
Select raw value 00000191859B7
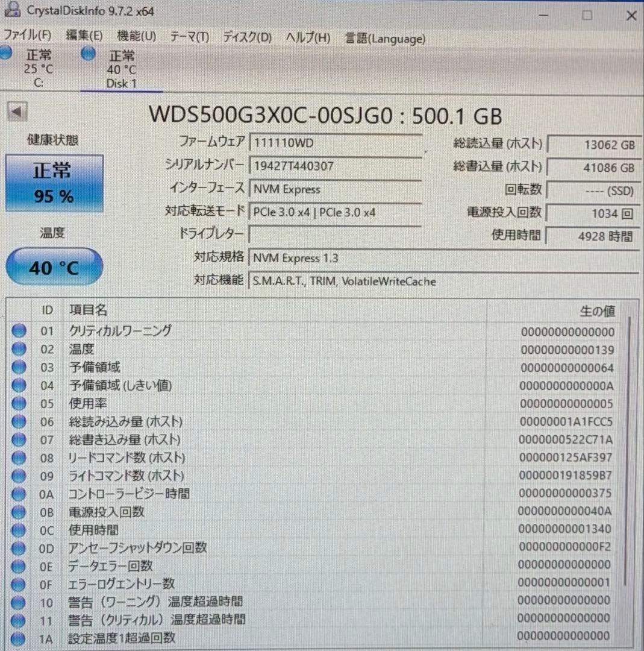tap(565, 476)
